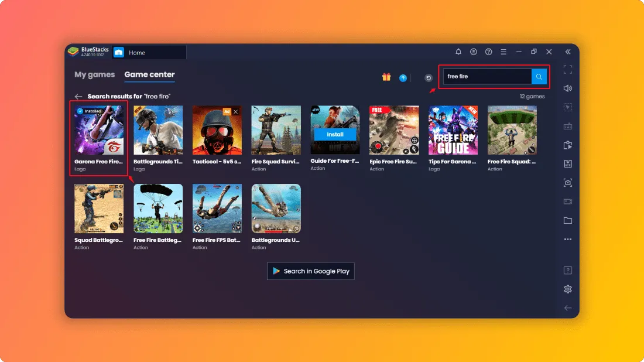644x362 pixels.
Task: Click the refresh history icon near search
Action: pos(429,78)
